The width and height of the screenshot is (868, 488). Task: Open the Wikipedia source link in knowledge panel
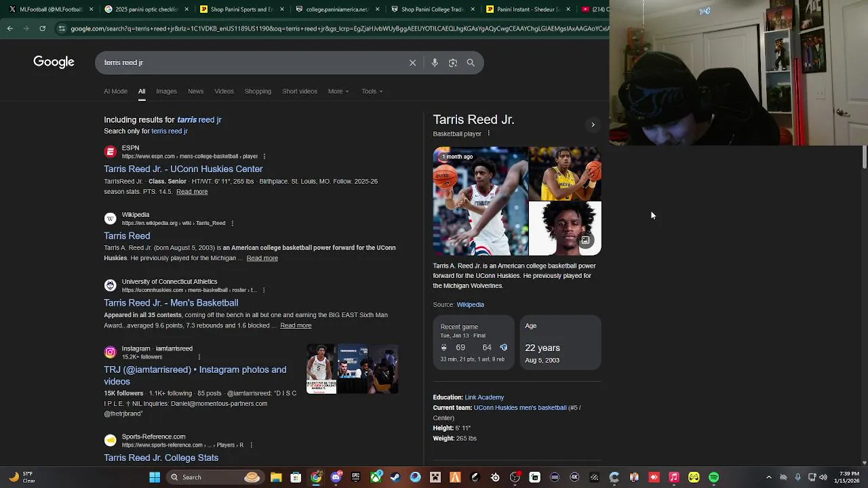[x=470, y=305]
